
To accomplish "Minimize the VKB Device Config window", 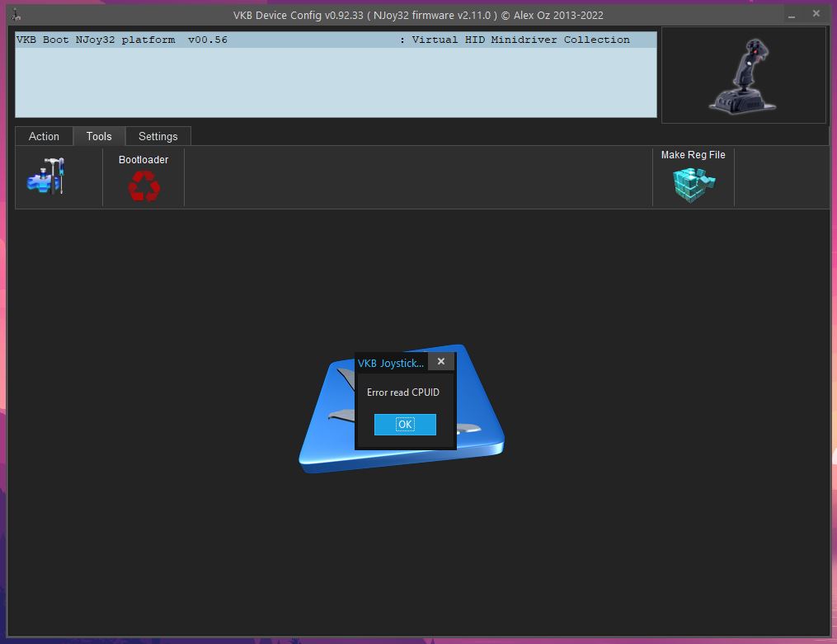I will pyautogui.click(x=792, y=15).
